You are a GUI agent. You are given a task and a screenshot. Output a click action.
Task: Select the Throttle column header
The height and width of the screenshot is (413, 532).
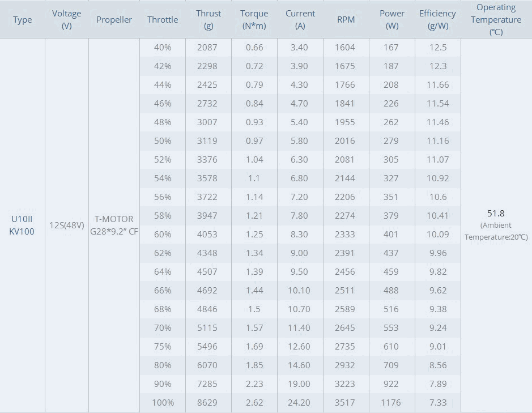163,20
